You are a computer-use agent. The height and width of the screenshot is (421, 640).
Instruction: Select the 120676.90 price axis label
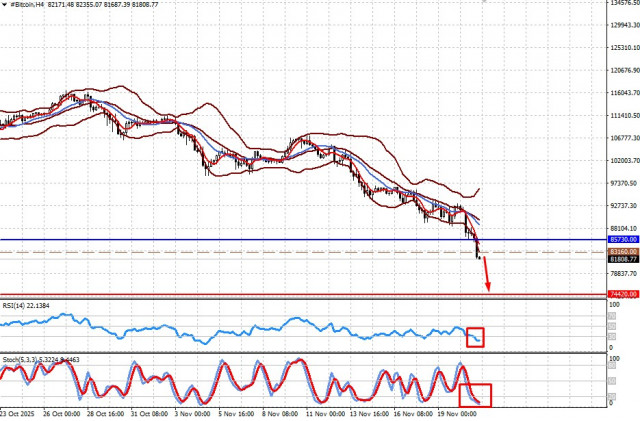(x=625, y=70)
